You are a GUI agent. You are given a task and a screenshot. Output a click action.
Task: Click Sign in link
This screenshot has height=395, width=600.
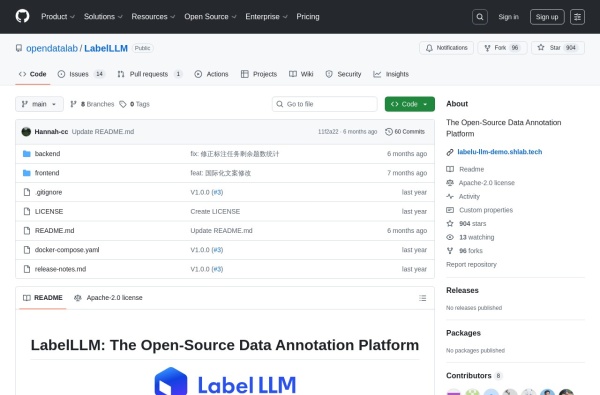(x=509, y=17)
